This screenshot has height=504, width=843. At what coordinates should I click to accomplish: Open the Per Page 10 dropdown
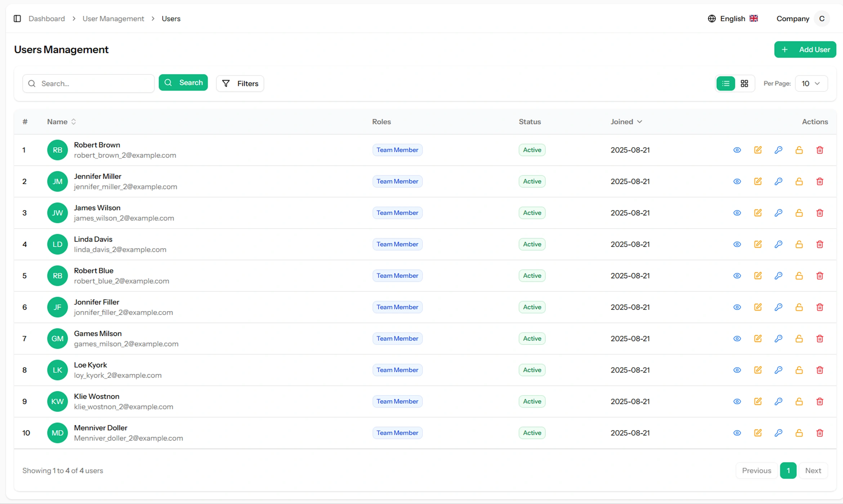click(x=811, y=84)
